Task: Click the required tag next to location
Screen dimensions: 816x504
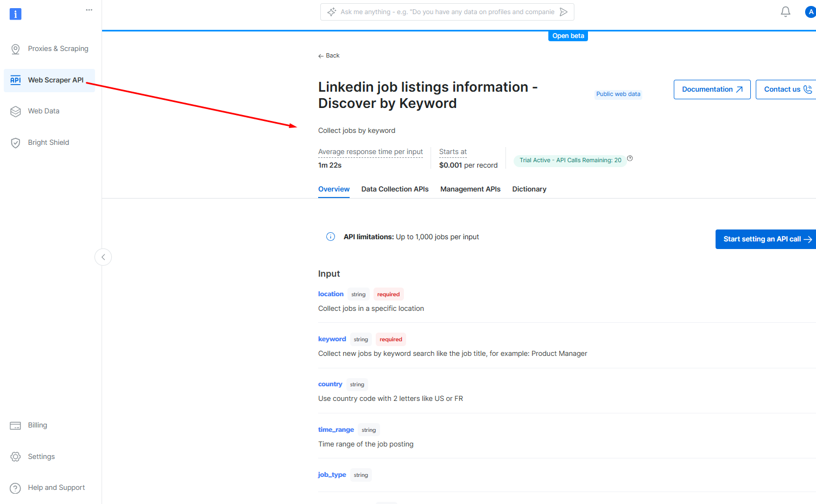Action: tap(388, 295)
